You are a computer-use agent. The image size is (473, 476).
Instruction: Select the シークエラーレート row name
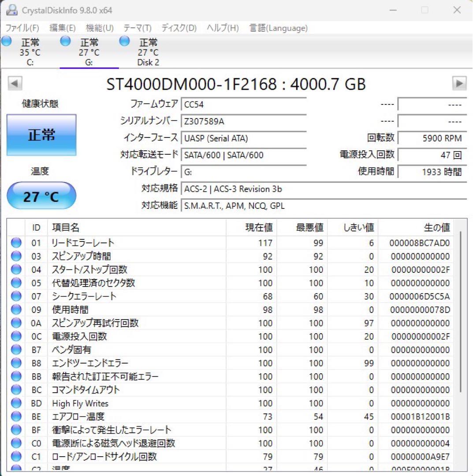coord(84,296)
